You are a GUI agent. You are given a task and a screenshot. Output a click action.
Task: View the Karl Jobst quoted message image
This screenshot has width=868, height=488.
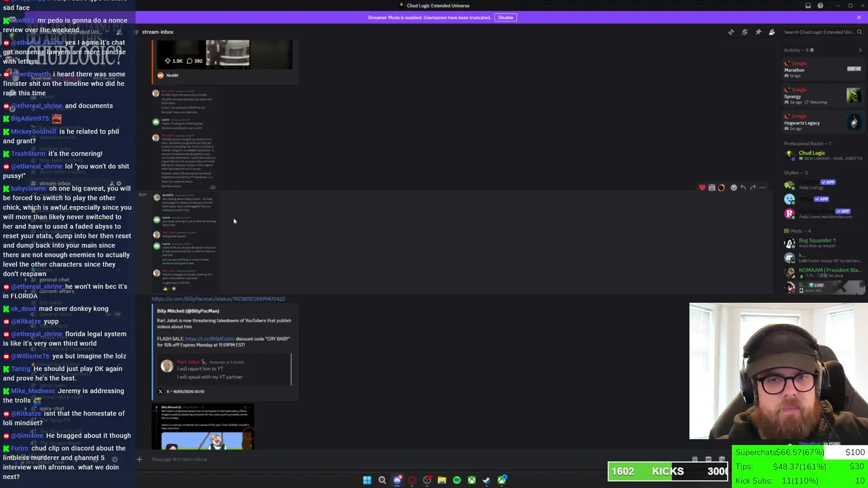224,369
